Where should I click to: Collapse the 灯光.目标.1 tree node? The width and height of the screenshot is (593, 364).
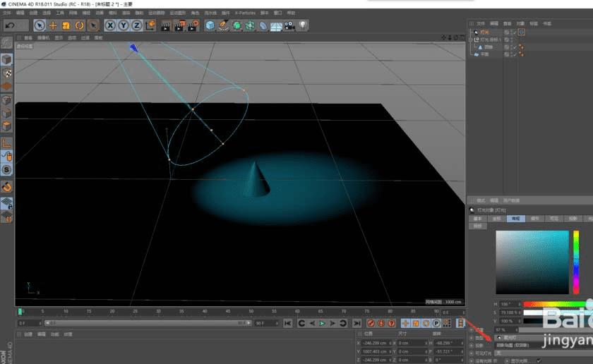tap(471, 40)
